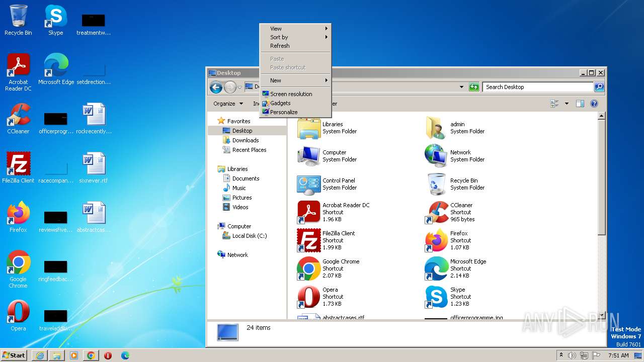Open the Recycle Bin desktop icon
The image size is (644, 362).
tap(18, 20)
